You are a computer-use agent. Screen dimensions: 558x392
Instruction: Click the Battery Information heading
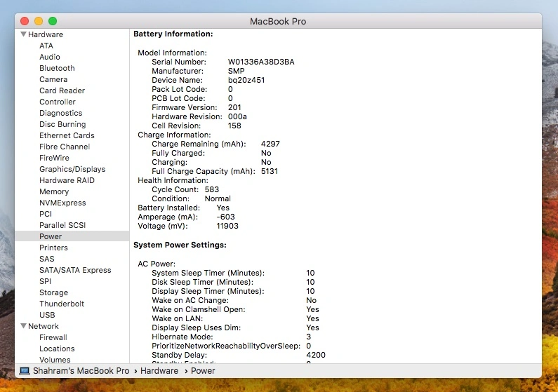[x=173, y=34]
